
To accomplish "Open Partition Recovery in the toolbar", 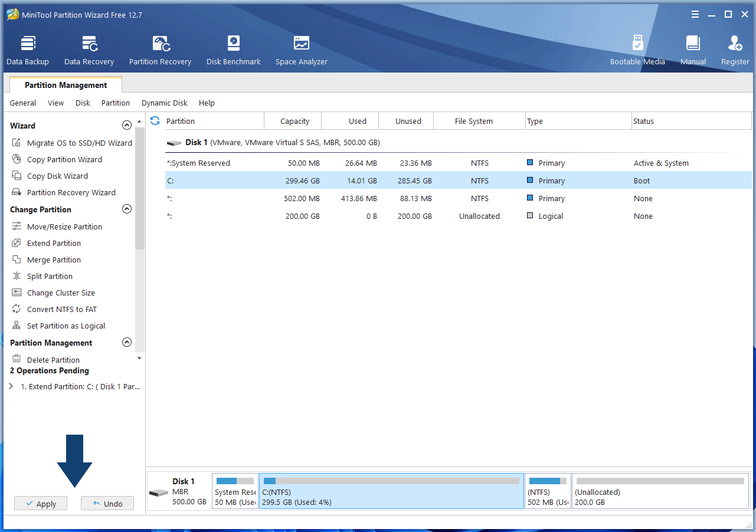I will [160, 50].
